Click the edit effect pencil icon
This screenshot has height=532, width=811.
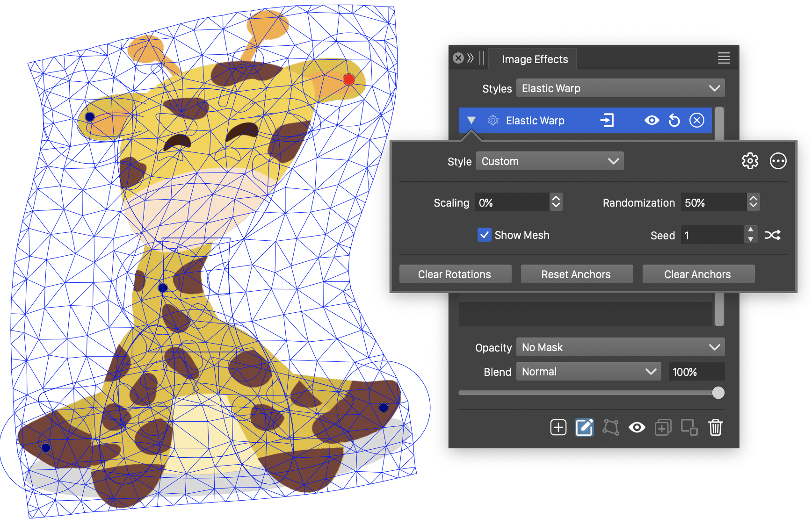[584, 427]
